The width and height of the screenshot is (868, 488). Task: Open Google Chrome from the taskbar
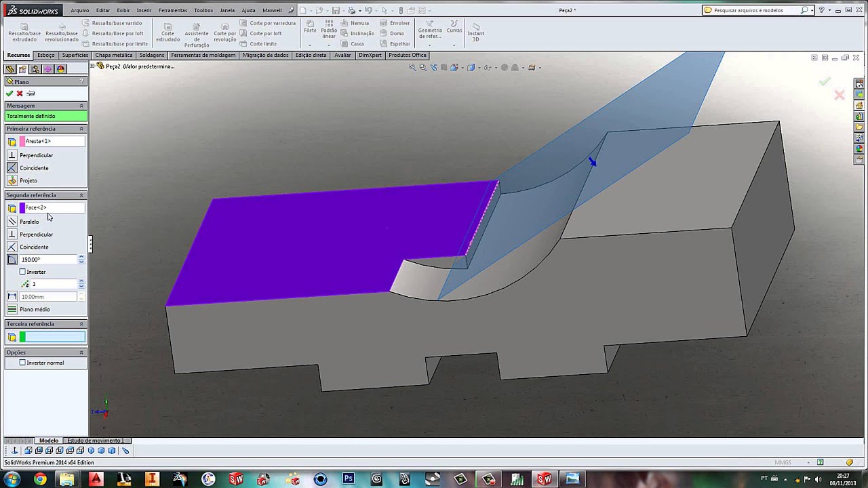click(x=40, y=479)
